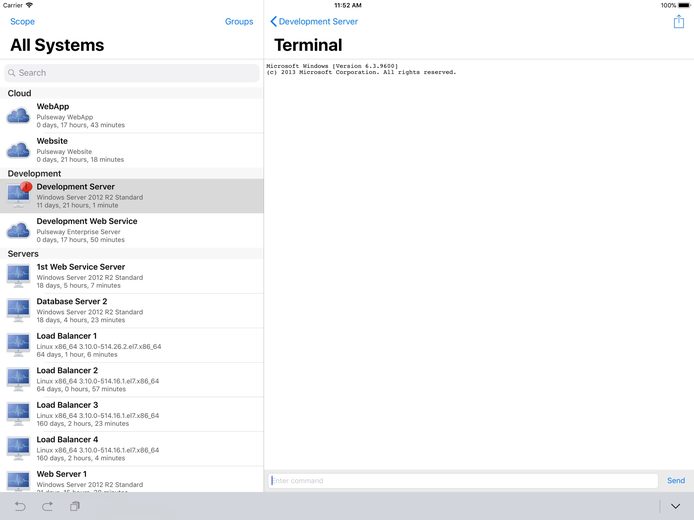Image resolution: width=694 pixels, height=520 pixels.
Task: Click the '64 days, 1 hour, 6 minutes' uptime
Action: click(x=77, y=355)
